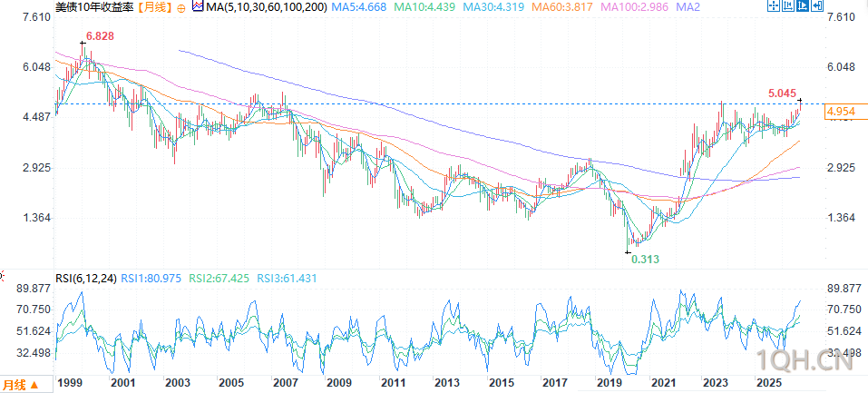Viewport: 868px width, 393px height.
Task: Click the 美债10年收益率 chart title
Action: pyautogui.click(x=95, y=8)
